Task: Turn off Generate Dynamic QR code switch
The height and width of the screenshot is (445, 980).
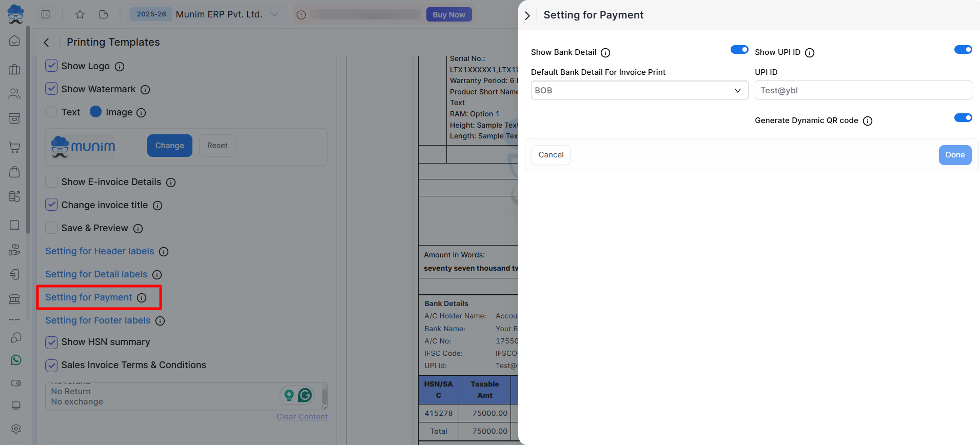Action: 963,118
